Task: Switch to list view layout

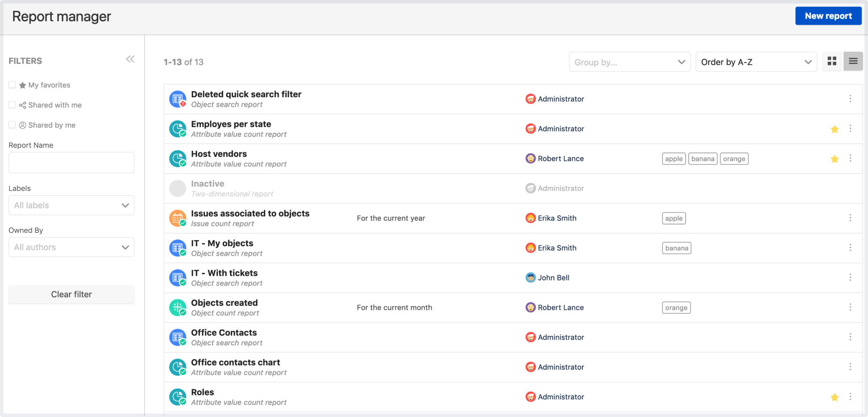Action: [853, 62]
